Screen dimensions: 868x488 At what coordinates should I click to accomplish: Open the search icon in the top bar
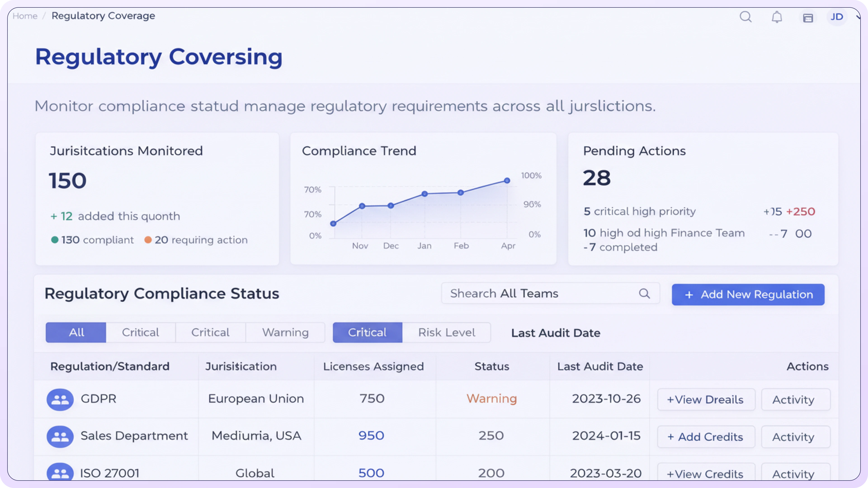(x=746, y=17)
